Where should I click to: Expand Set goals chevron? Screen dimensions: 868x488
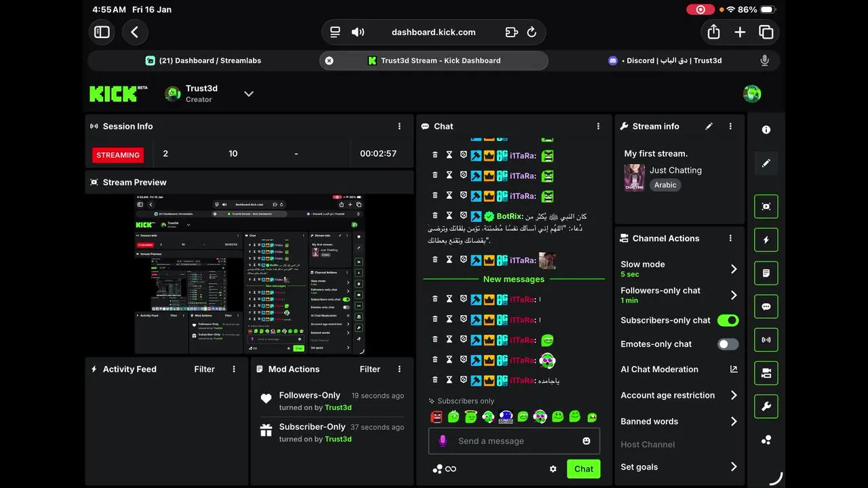click(x=734, y=467)
